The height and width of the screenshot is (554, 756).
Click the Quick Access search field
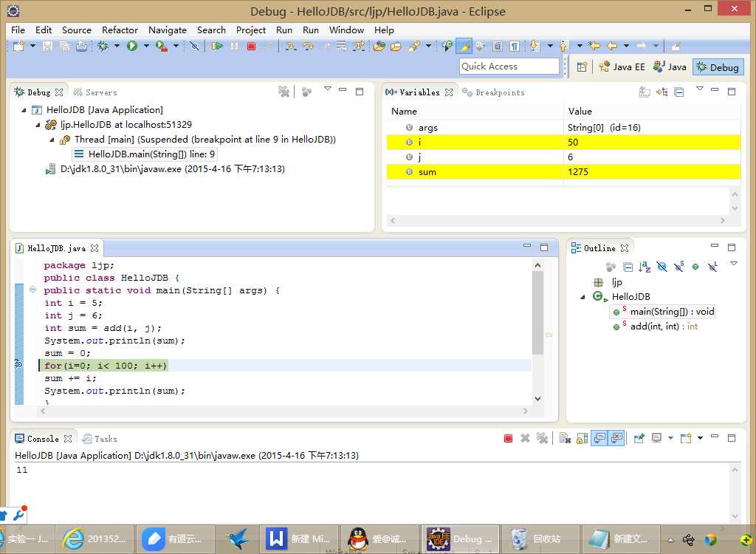click(x=509, y=66)
